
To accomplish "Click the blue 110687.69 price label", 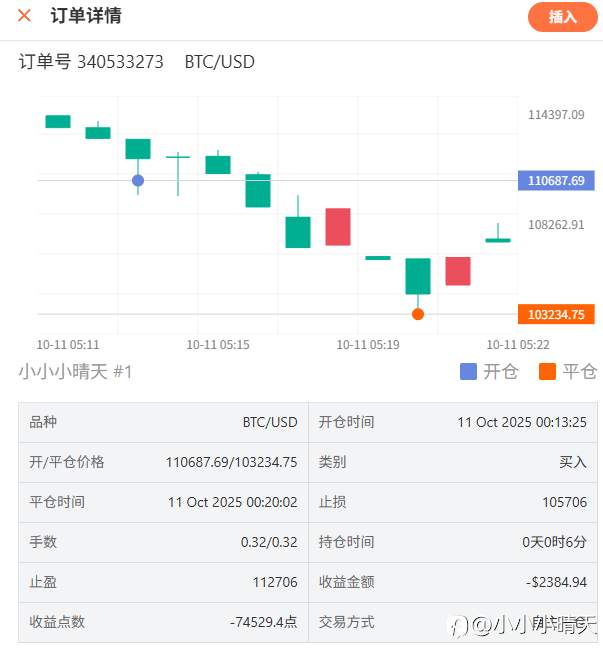I will tap(556, 181).
